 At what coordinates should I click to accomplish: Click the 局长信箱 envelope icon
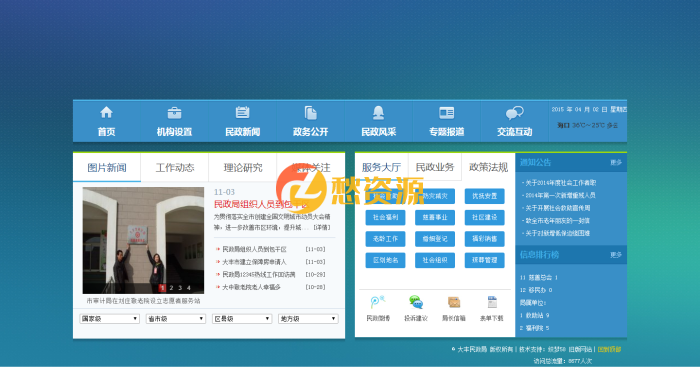[x=454, y=302]
